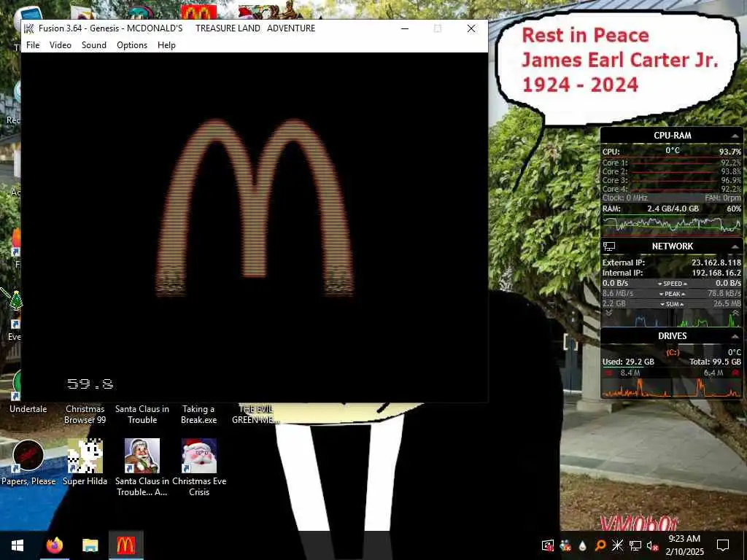Click the CPU 93.7% total usage value
The height and width of the screenshot is (560, 747).
click(x=729, y=152)
